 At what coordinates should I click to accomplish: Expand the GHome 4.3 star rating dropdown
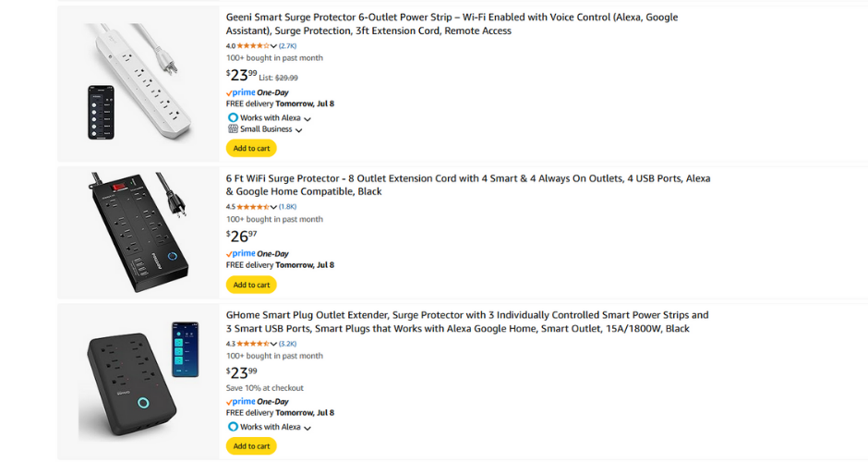click(273, 344)
